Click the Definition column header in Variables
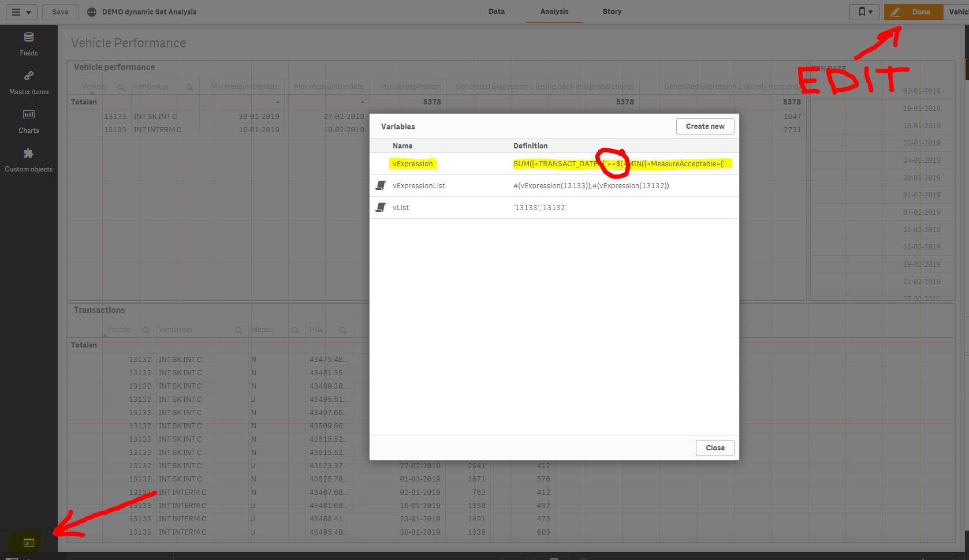This screenshot has height=560, width=969. 531,146
